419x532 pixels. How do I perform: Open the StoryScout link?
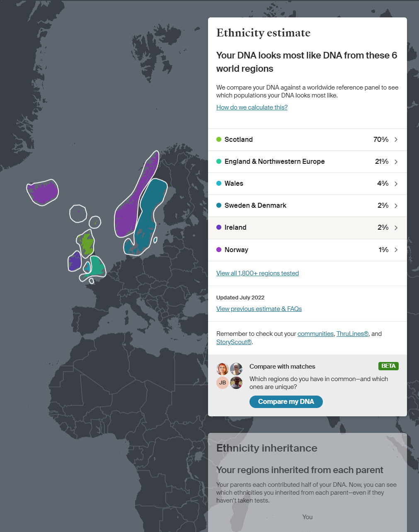(x=234, y=342)
